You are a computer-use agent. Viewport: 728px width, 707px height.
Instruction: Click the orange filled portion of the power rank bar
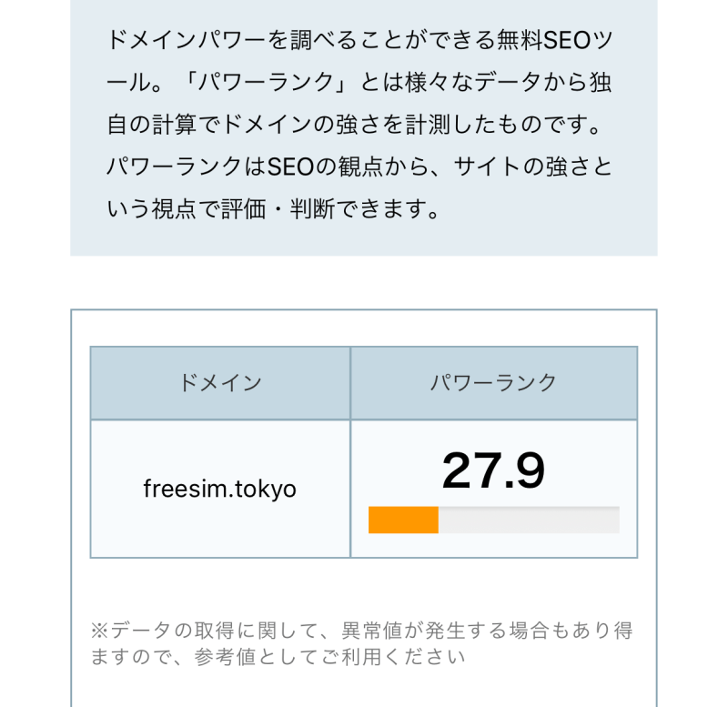pyautogui.click(x=403, y=520)
